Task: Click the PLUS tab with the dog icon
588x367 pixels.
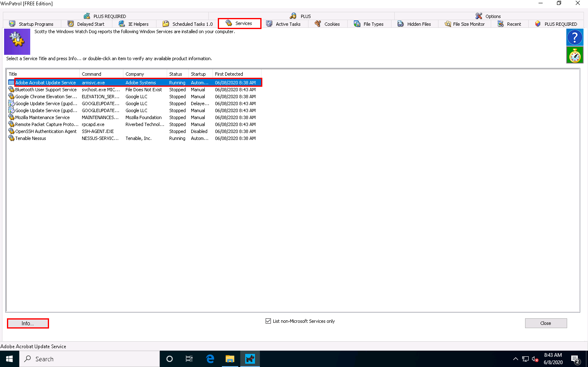Action: [301, 16]
